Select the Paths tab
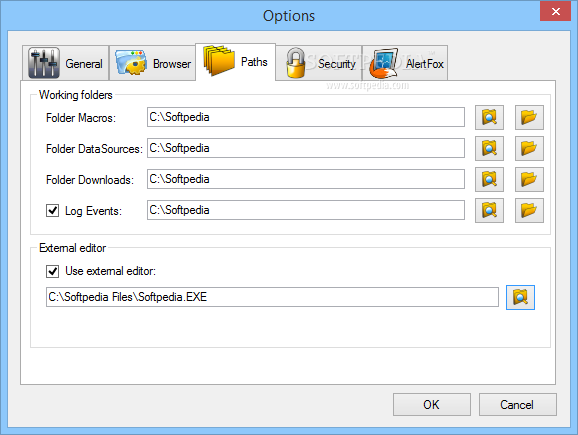 [236, 62]
